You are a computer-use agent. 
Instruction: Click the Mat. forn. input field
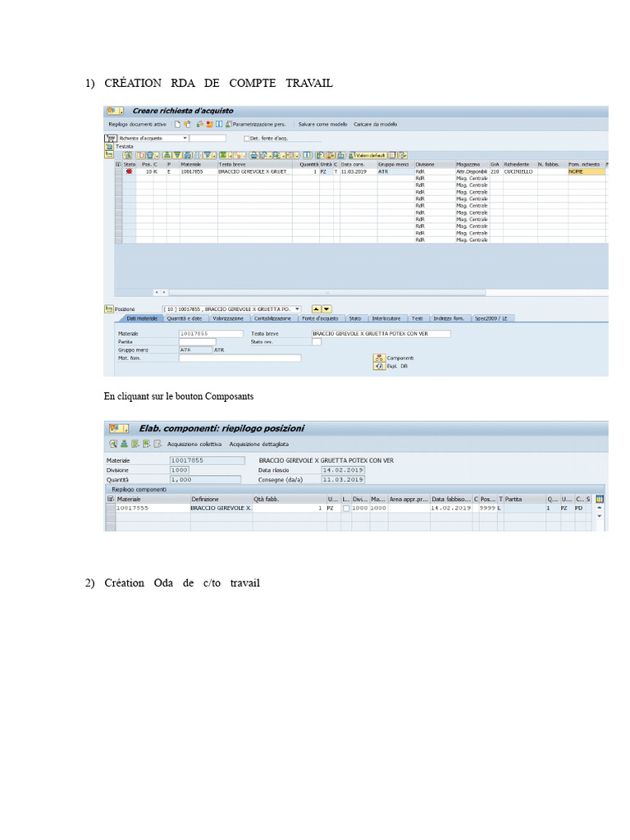click(240, 358)
